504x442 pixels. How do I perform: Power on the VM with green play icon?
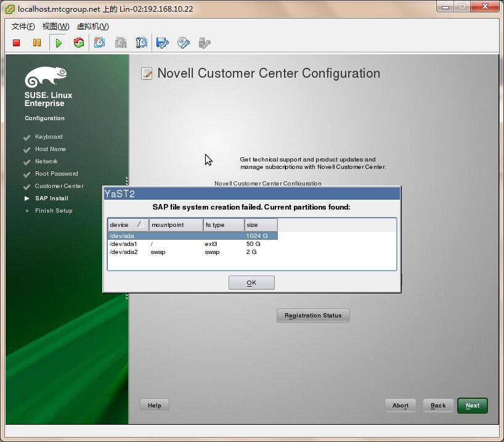point(58,43)
